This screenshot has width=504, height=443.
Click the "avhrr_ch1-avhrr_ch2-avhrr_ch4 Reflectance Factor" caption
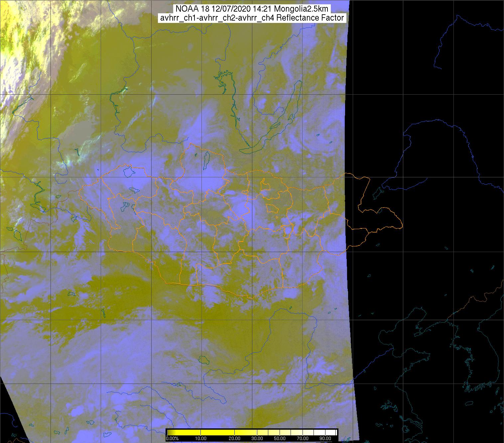[x=252, y=18]
